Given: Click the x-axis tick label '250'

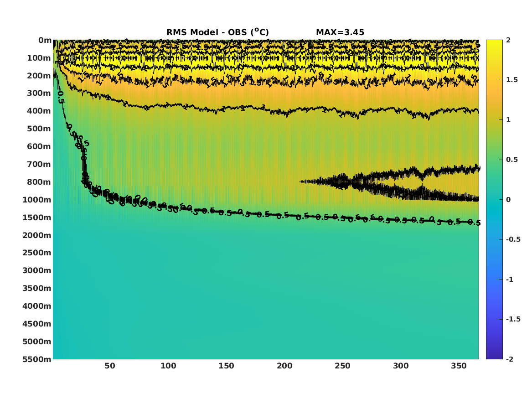Looking at the screenshot, I should pyautogui.click(x=343, y=366).
